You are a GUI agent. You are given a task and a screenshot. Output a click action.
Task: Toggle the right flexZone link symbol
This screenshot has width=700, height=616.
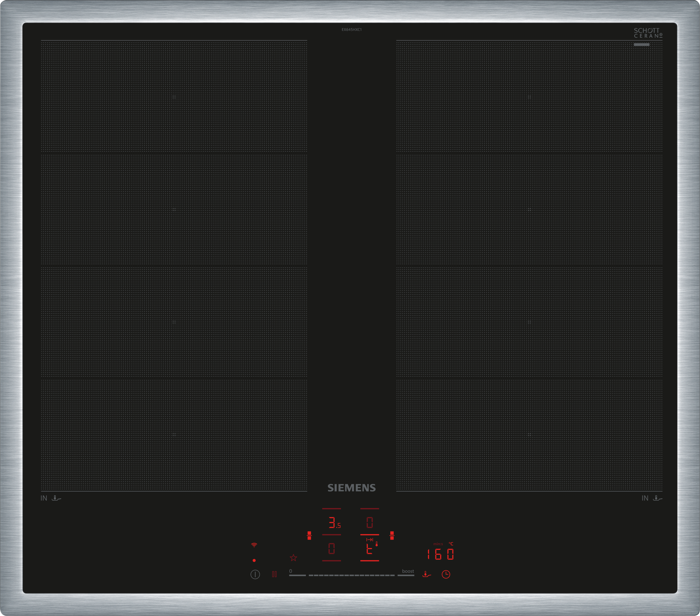392,535
